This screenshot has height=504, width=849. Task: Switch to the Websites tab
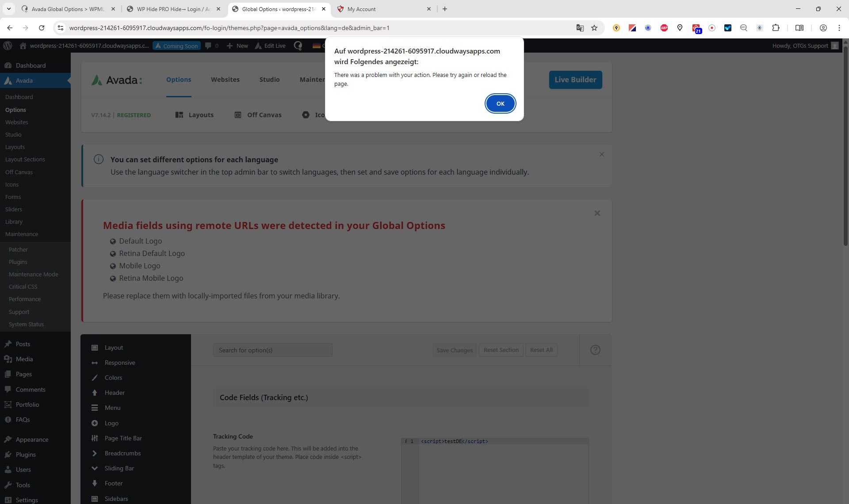(225, 80)
